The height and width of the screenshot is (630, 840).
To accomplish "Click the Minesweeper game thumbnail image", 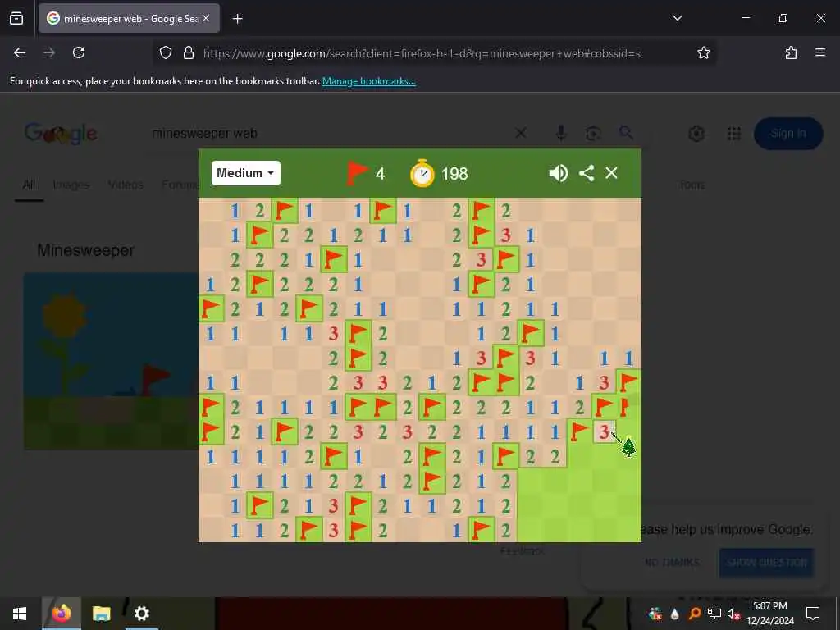I will pyautogui.click(x=111, y=361).
